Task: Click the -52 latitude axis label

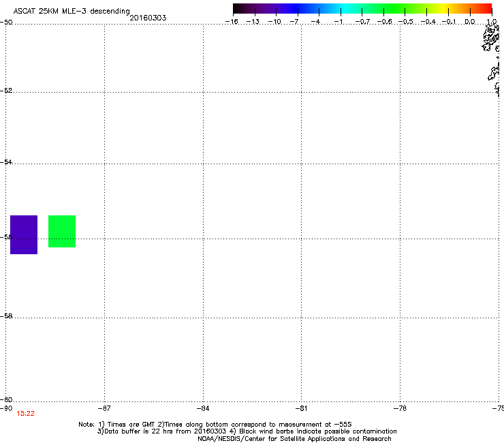Action: pyautogui.click(x=6, y=91)
